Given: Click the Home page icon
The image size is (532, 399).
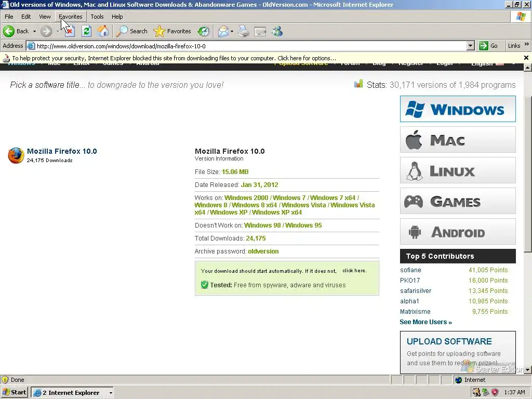Looking at the screenshot, I should click(x=103, y=31).
